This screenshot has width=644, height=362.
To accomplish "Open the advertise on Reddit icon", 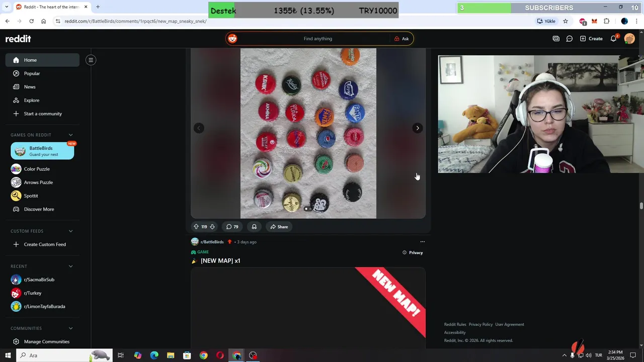I will point(556,39).
